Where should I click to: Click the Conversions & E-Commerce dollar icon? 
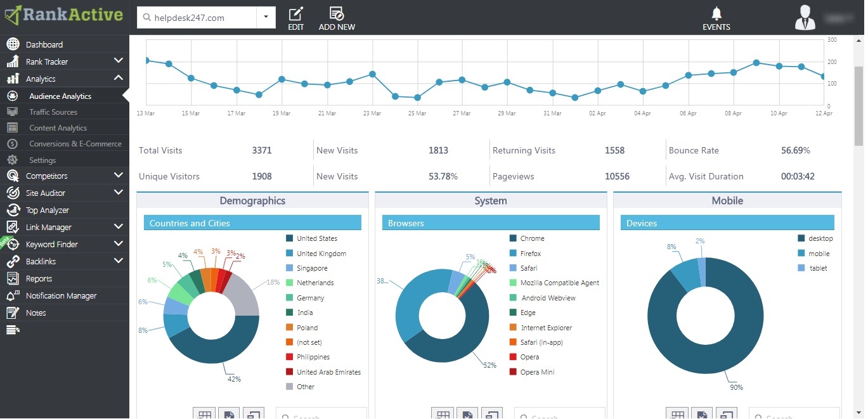tap(13, 144)
